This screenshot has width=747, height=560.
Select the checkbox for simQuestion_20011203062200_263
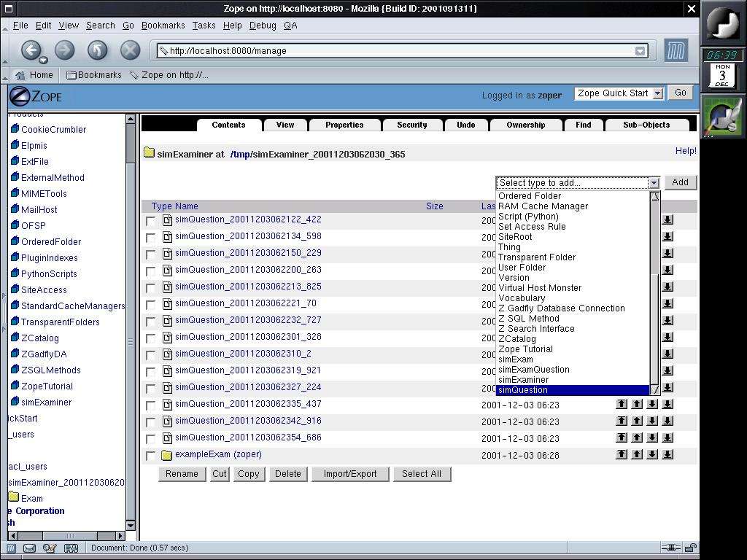[150, 271]
